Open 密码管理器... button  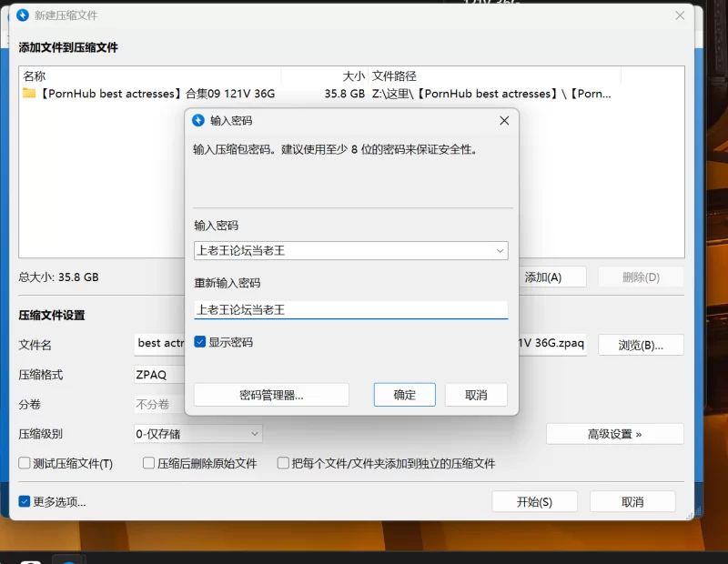click(271, 395)
